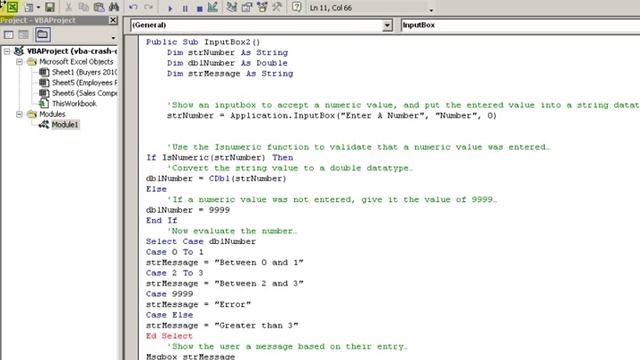Open the Object Browser
640x360 pixels.
(262, 7)
